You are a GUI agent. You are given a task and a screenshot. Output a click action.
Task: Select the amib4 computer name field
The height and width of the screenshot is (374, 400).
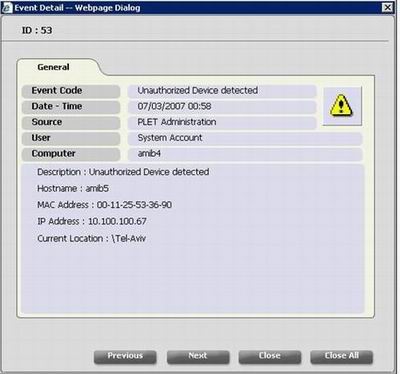click(x=245, y=154)
